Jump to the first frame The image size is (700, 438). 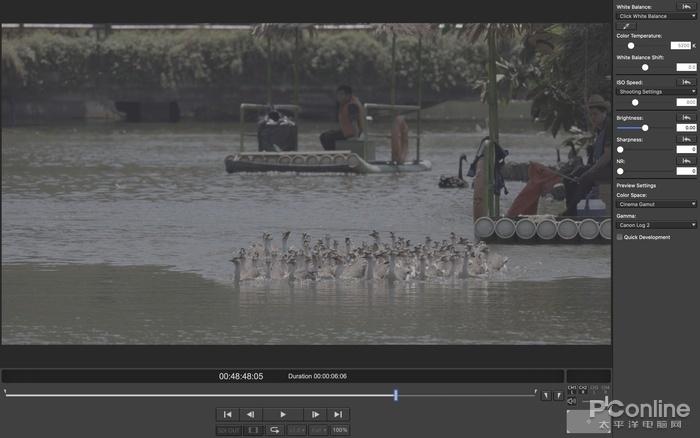pos(228,414)
